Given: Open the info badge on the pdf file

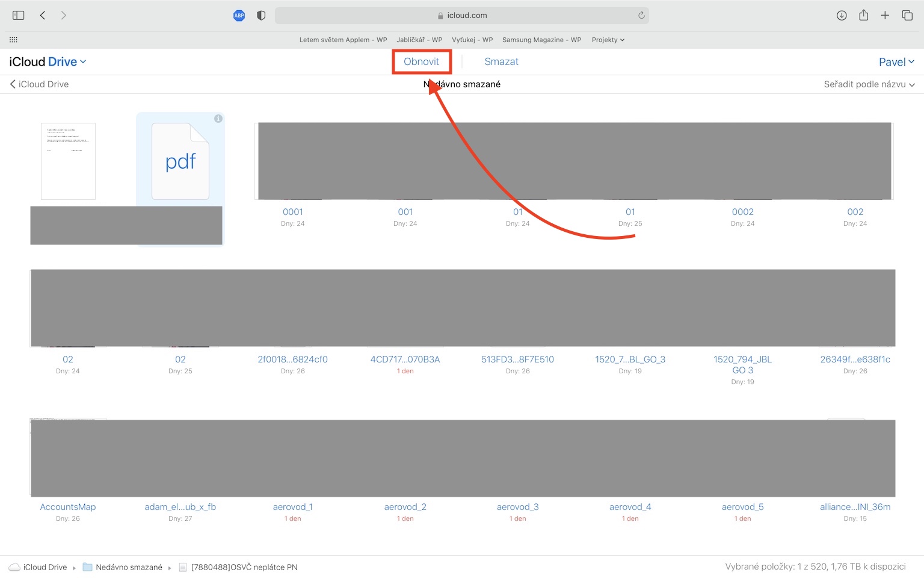Looking at the screenshot, I should click(218, 119).
